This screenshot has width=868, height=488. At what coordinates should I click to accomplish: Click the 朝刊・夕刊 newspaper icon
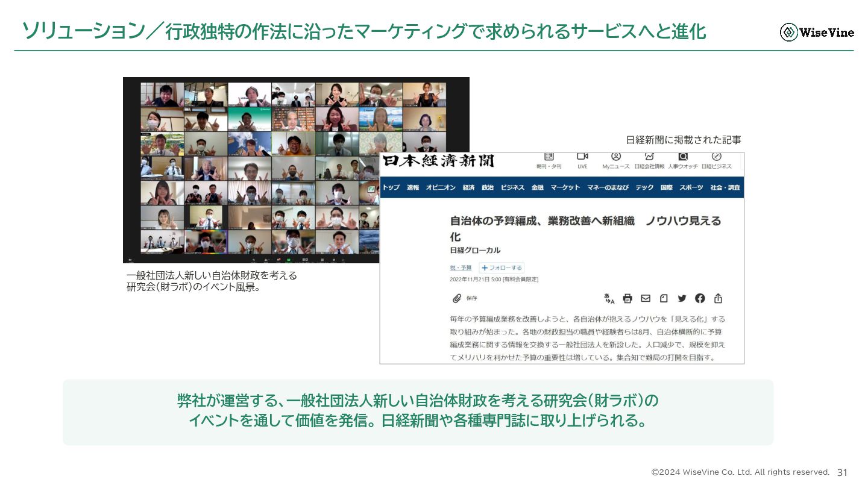click(549, 157)
